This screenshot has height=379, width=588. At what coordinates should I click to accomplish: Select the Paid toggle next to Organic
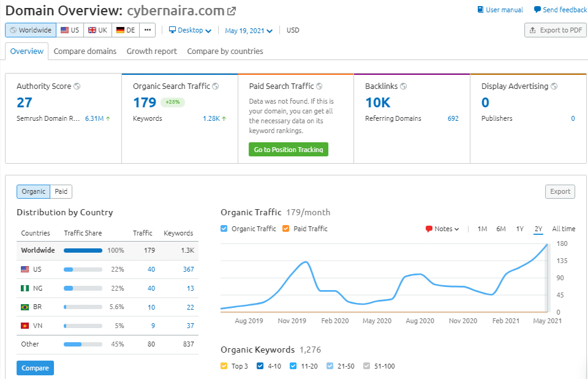coord(61,191)
